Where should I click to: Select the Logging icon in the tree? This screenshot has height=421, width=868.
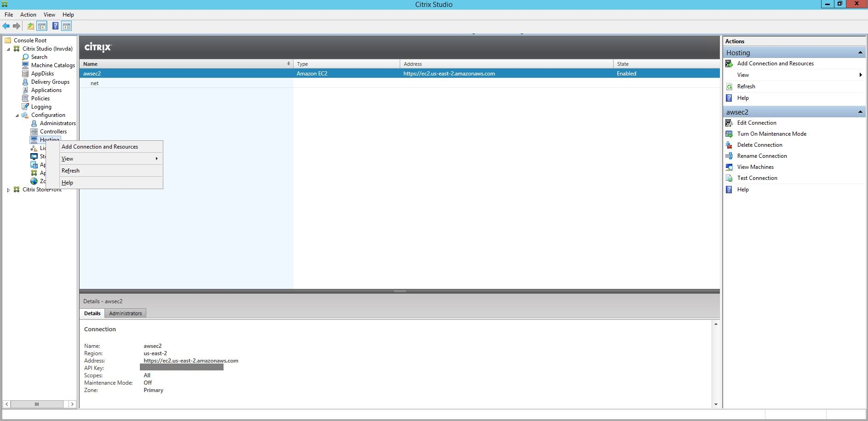pos(26,107)
